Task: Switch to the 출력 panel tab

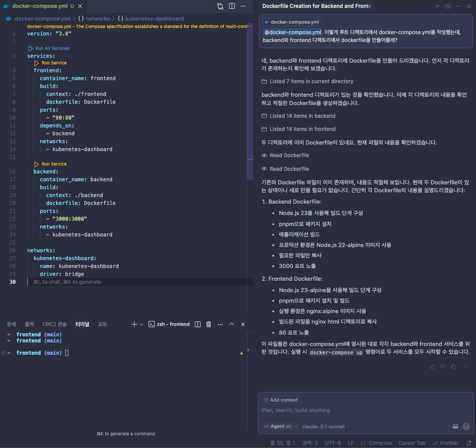Action: 29,324
